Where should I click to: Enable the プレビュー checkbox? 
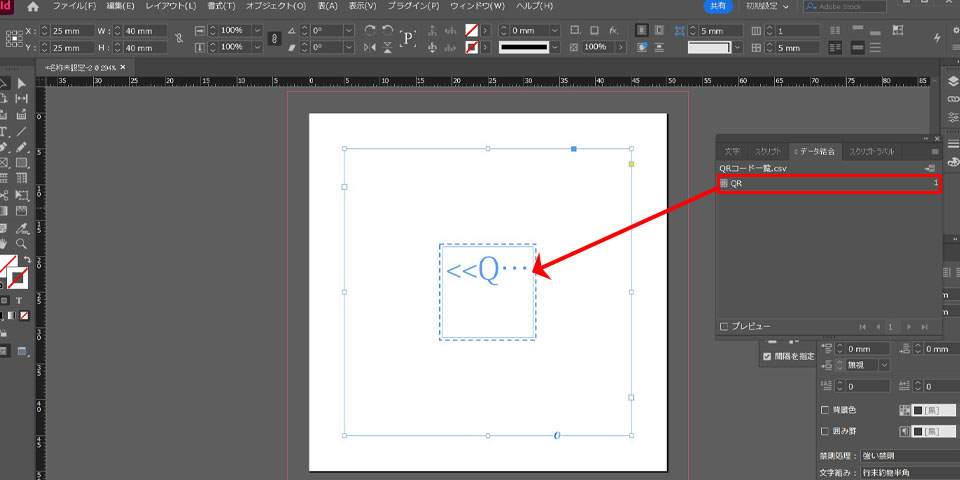pos(724,327)
